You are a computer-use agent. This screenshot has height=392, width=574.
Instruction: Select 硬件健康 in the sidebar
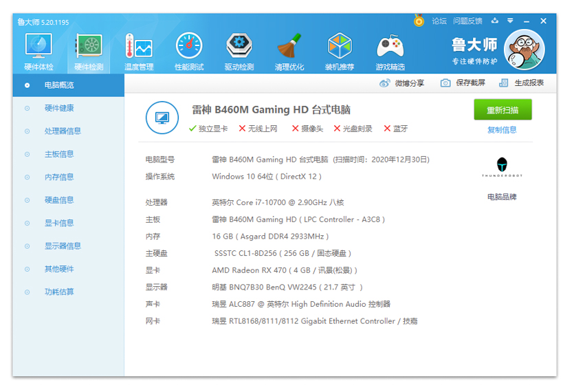tap(69, 108)
